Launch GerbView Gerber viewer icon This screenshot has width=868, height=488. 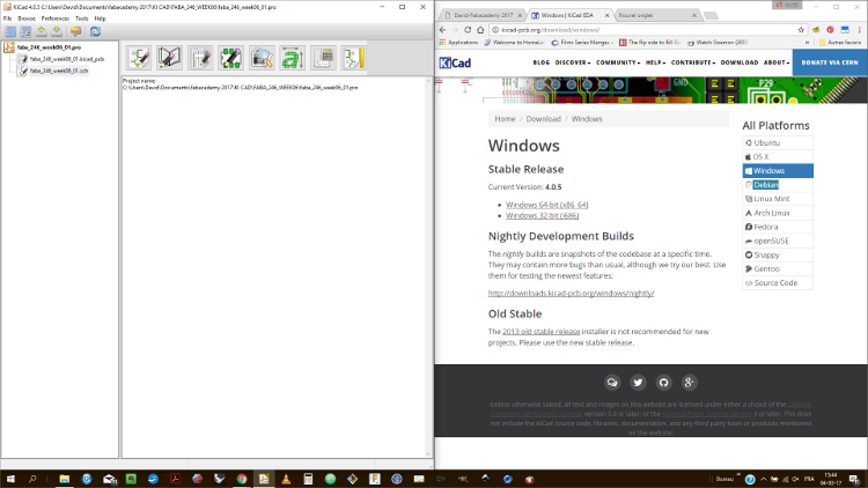(262, 58)
